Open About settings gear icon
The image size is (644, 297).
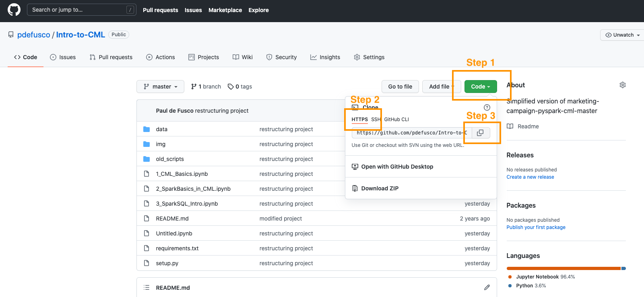coord(623,85)
